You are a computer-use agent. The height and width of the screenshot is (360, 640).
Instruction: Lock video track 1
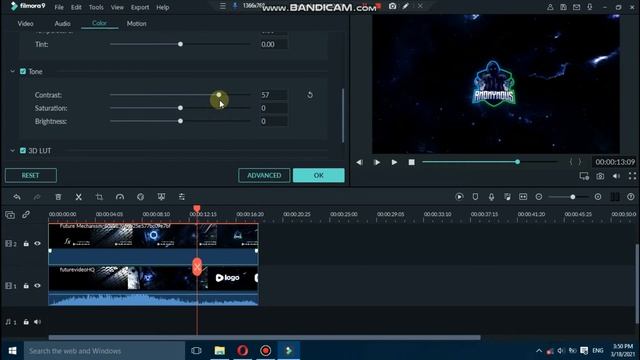tap(26, 286)
